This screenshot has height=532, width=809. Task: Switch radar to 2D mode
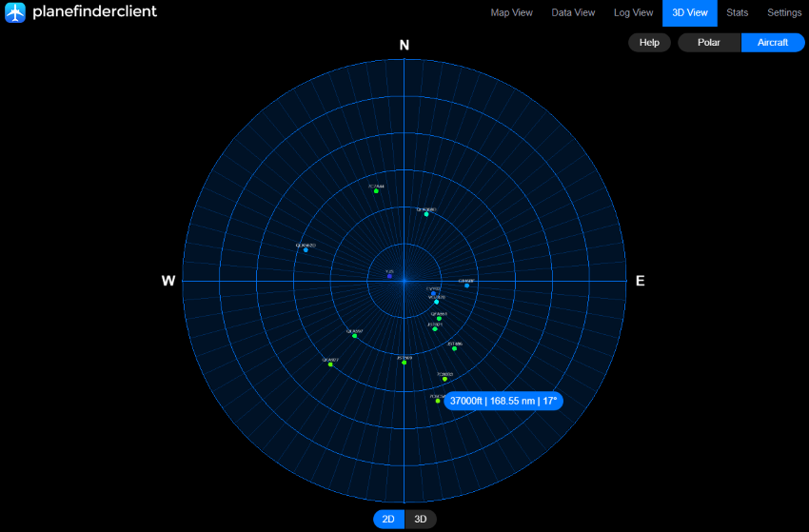(x=388, y=519)
